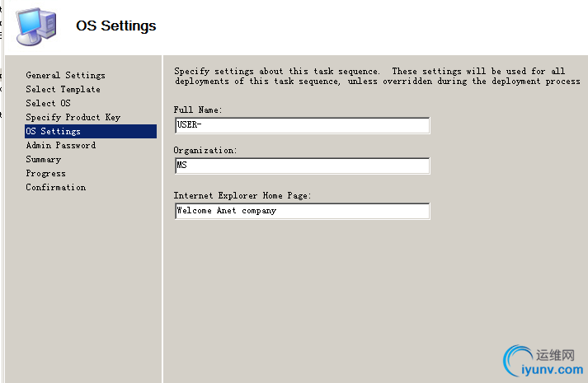The width and height of the screenshot is (588, 383).
Task: Open the Select Template step
Action: [x=63, y=89]
